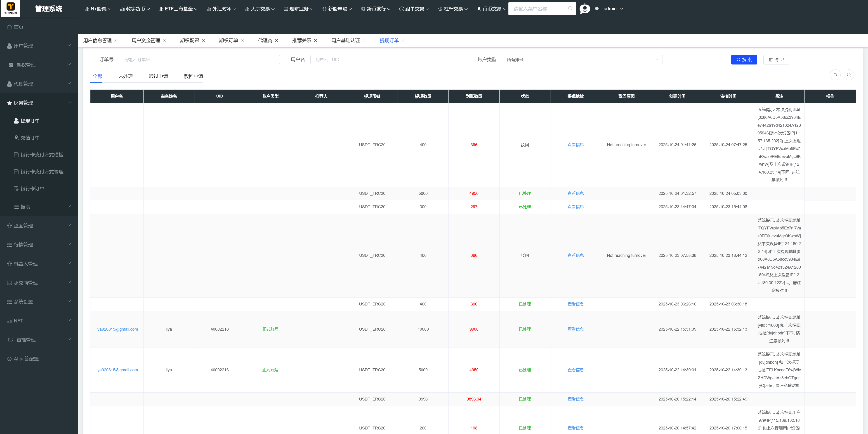This screenshot has width=868, height=434.
Task: Click the admin avatar icon
Action: [x=585, y=8]
